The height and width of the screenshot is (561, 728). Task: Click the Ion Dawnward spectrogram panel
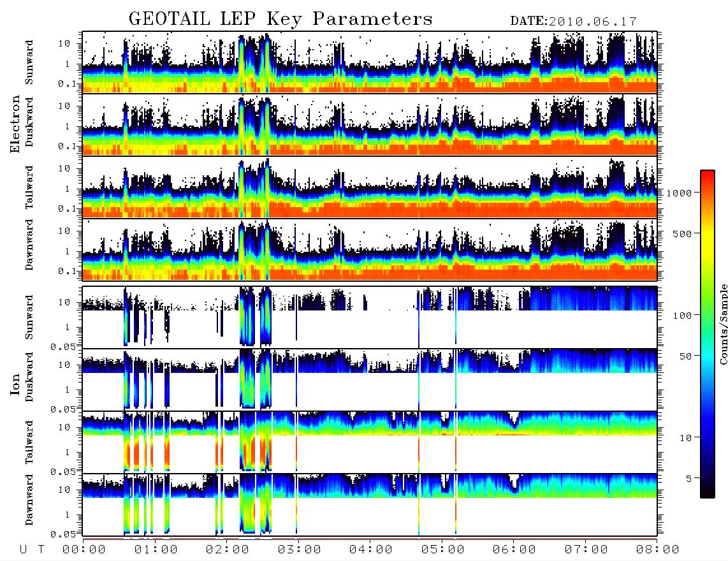point(370,504)
